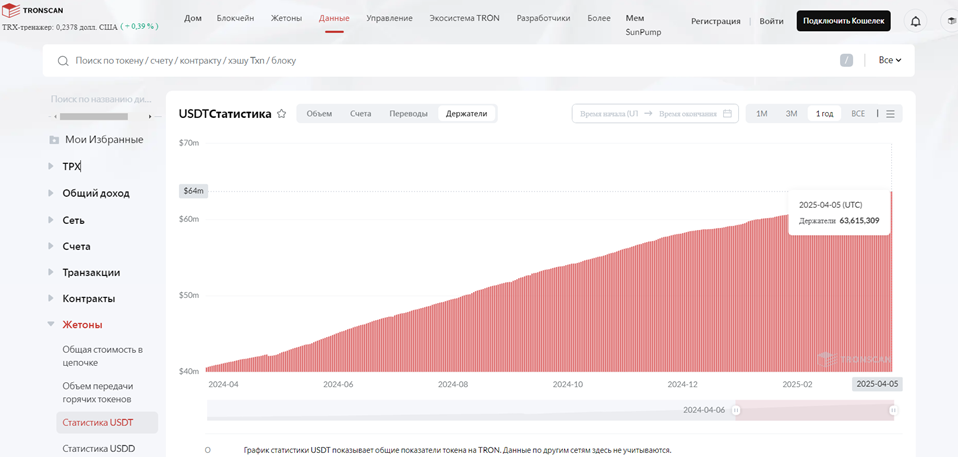Select the Держатели chart toggle

467,114
